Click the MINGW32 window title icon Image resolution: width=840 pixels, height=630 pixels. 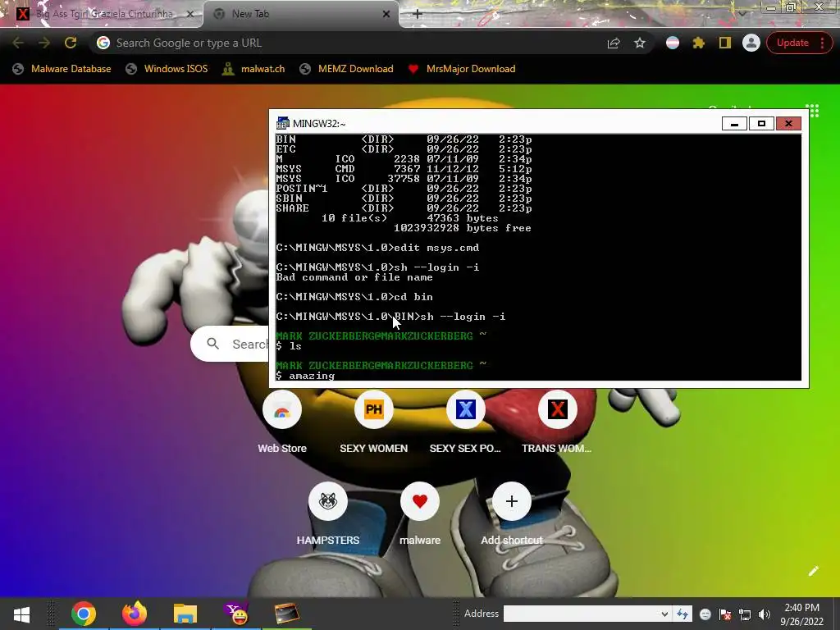tap(282, 123)
